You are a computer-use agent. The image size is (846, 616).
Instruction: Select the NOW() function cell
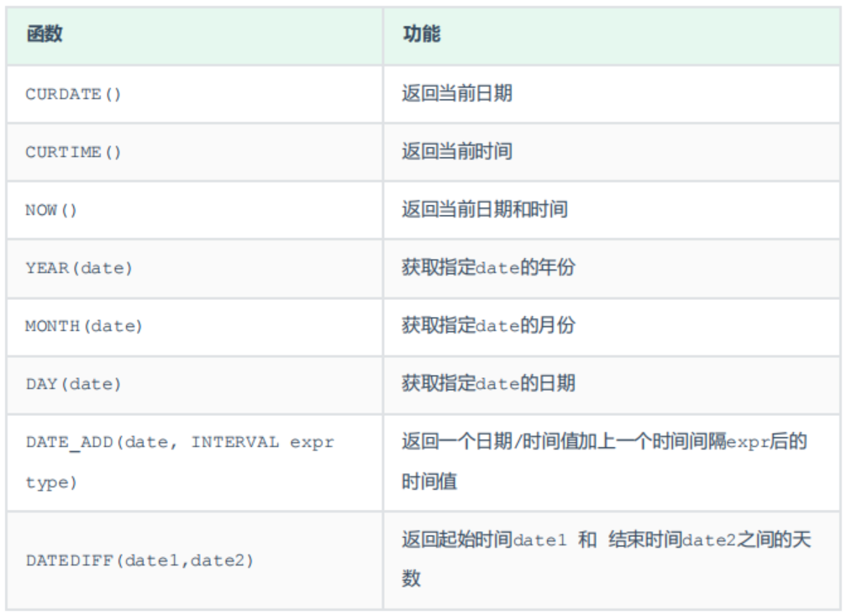[51, 210]
